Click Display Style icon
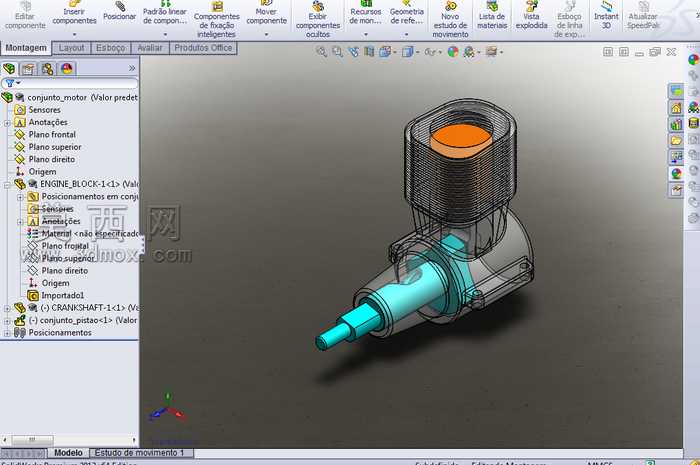Viewport: 700px width, 465px height. click(407, 52)
